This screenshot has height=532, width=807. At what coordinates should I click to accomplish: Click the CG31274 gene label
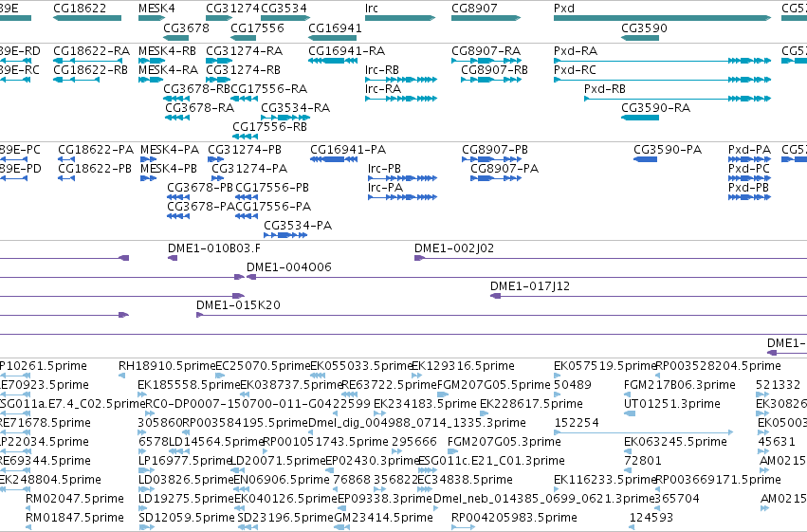tap(232, 9)
